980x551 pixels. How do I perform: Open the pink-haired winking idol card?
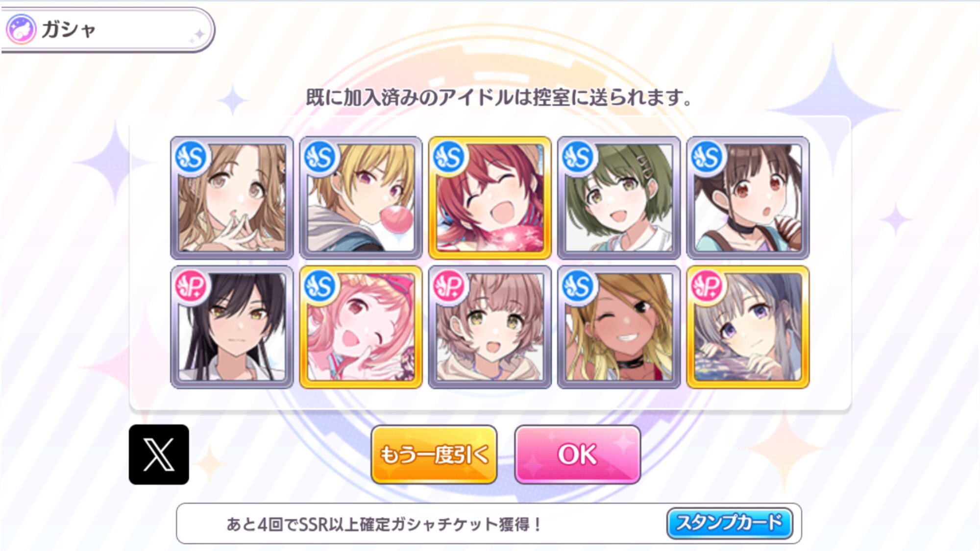[361, 327]
